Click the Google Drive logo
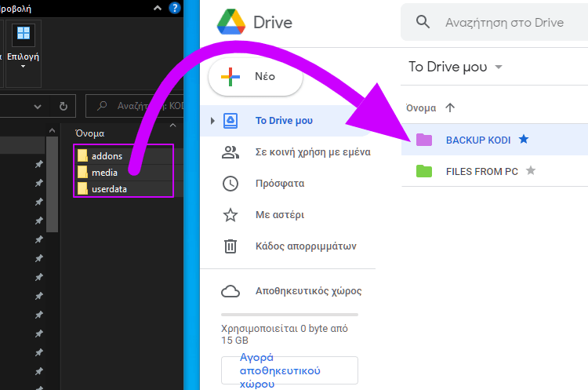The image size is (588, 390). click(x=231, y=23)
